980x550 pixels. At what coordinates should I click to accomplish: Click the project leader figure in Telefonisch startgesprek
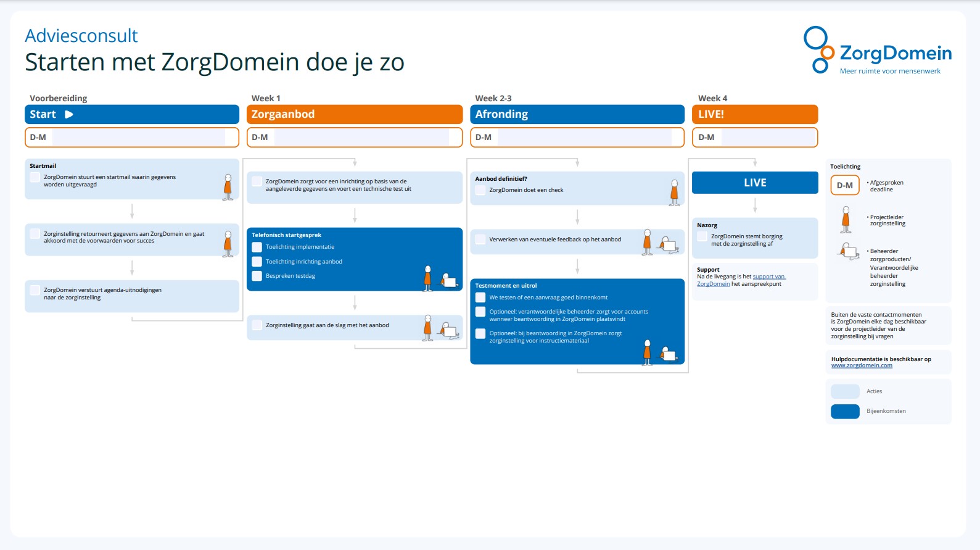point(427,278)
